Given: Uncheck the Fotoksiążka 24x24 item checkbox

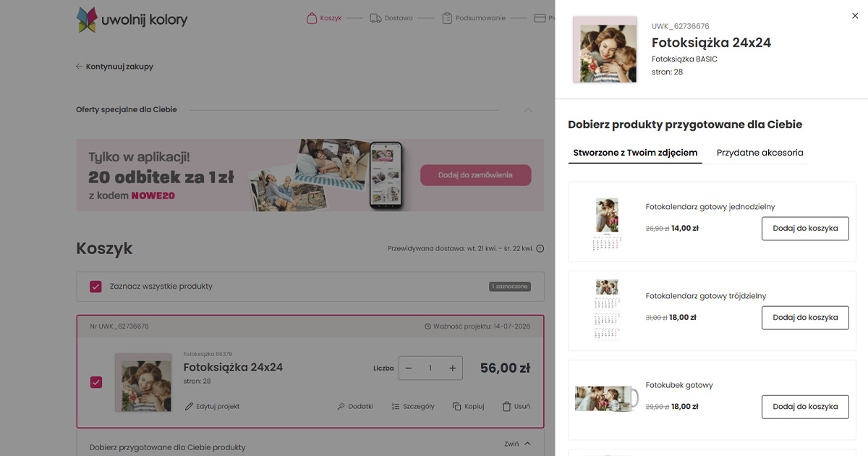Looking at the screenshot, I should click(96, 382).
